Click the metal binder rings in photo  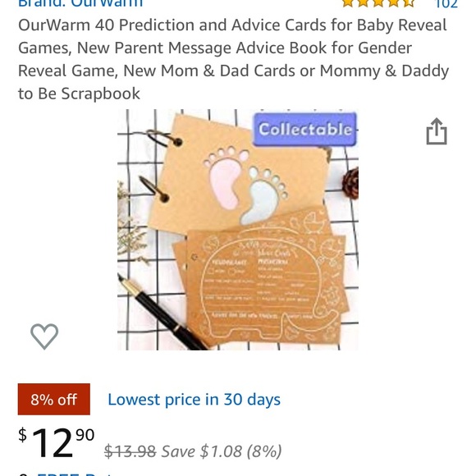[x=161, y=166]
